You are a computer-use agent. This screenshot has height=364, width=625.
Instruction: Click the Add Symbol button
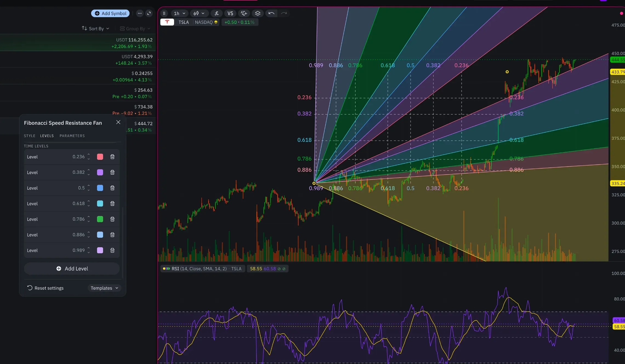[x=110, y=13]
